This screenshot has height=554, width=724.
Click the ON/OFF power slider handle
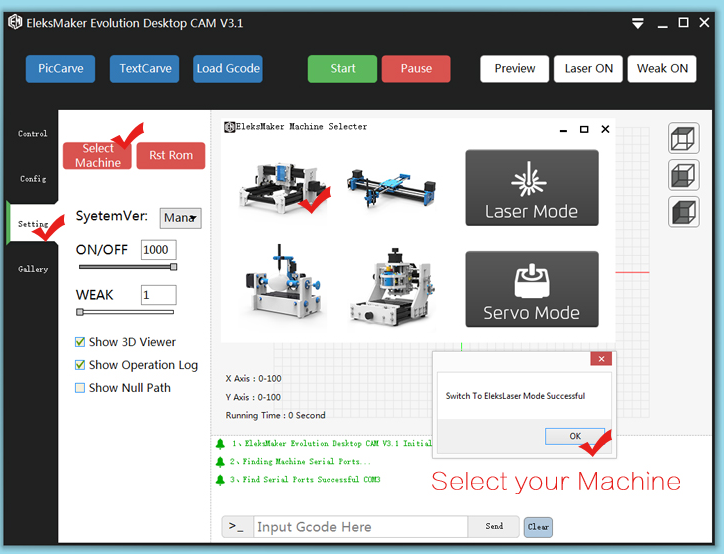click(174, 267)
